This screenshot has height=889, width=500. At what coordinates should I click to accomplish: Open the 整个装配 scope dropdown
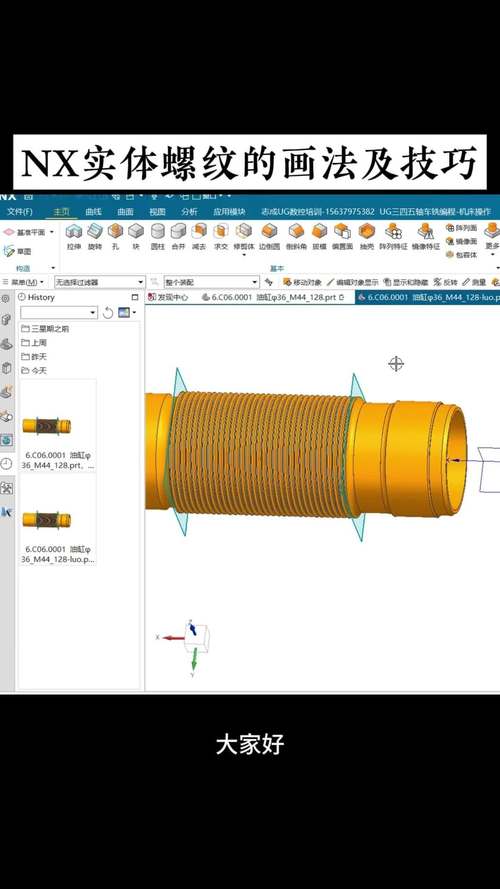[211, 282]
